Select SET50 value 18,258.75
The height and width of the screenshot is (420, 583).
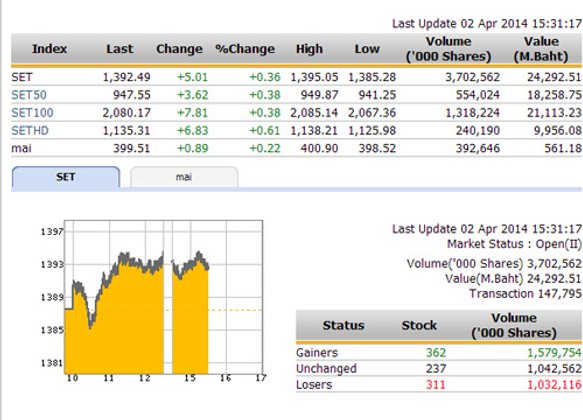click(x=554, y=95)
